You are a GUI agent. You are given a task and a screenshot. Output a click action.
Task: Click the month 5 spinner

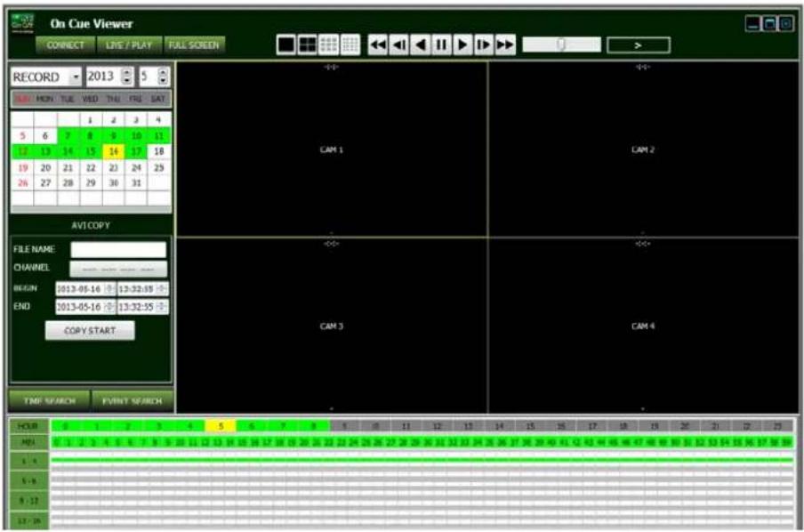[x=163, y=77]
